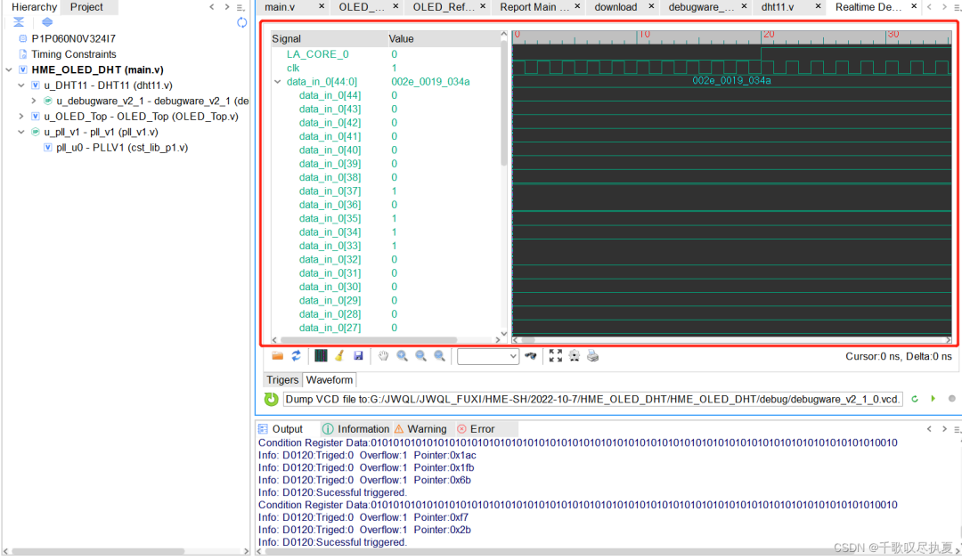Open the dht11.v editor tab
962x560 pixels.
[x=777, y=7]
